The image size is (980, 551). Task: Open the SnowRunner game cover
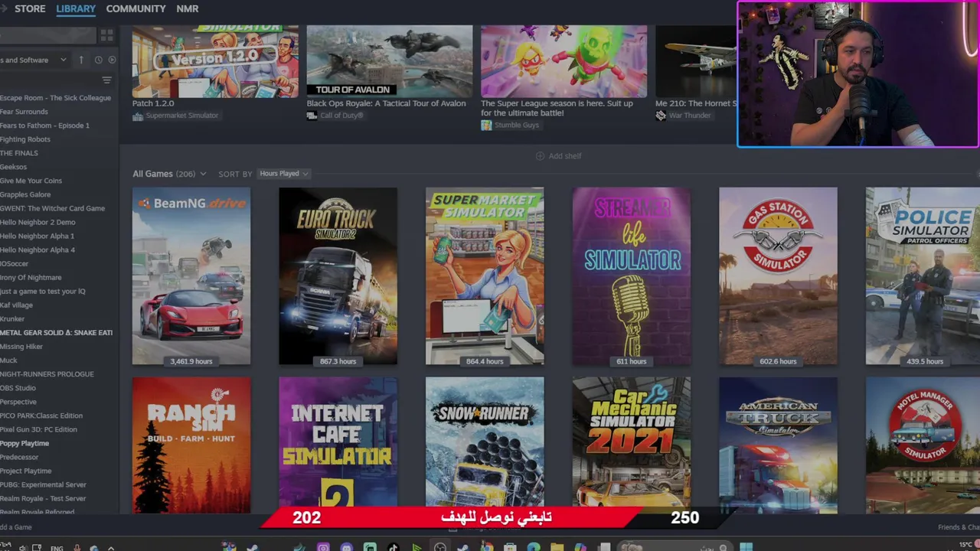click(x=485, y=445)
